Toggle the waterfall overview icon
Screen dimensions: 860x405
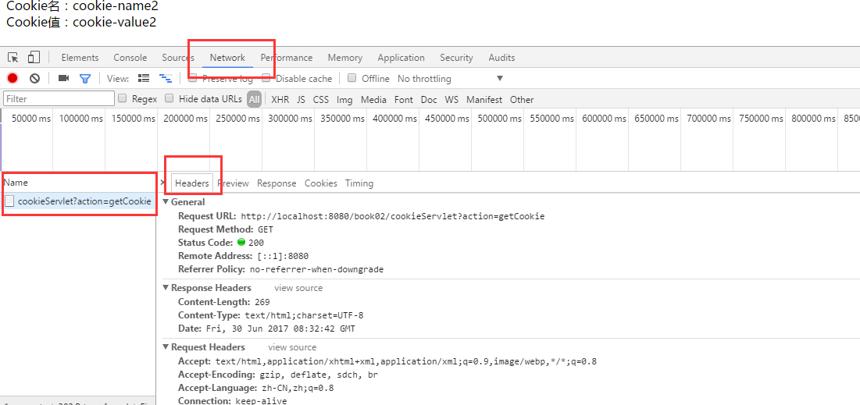(166, 78)
